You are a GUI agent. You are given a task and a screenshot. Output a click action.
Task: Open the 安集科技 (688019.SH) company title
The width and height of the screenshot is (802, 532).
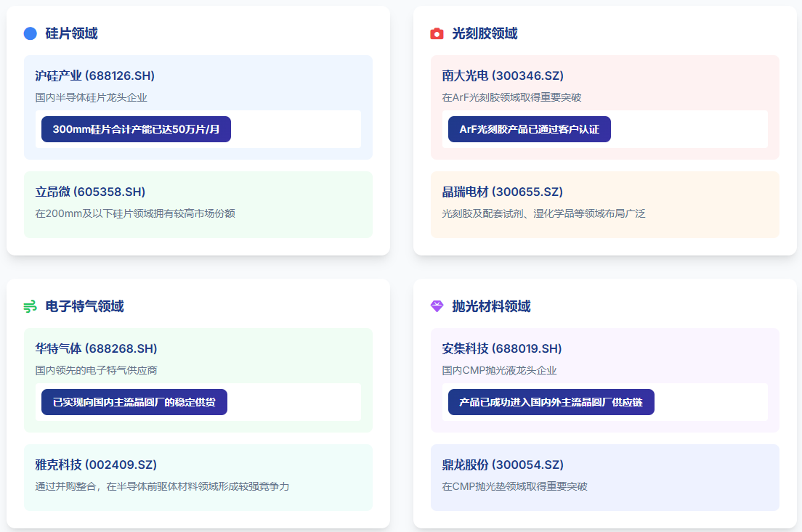(502, 348)
